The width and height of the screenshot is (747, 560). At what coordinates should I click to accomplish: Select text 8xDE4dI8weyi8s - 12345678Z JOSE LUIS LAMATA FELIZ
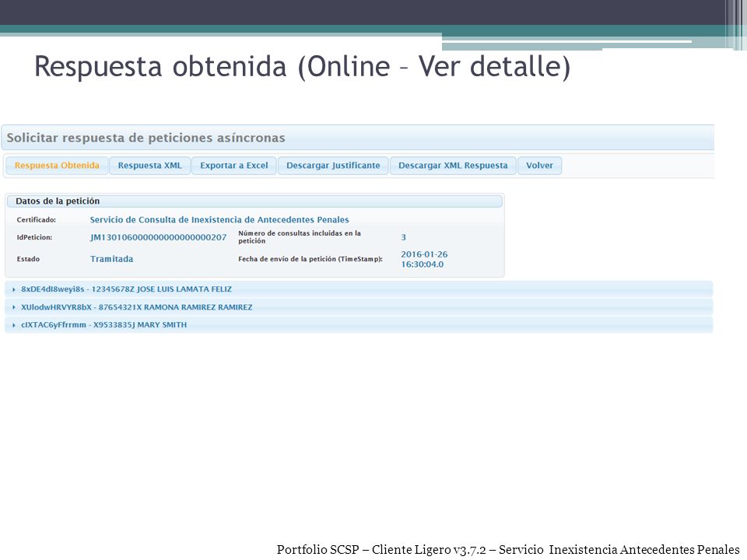(126, 289)
